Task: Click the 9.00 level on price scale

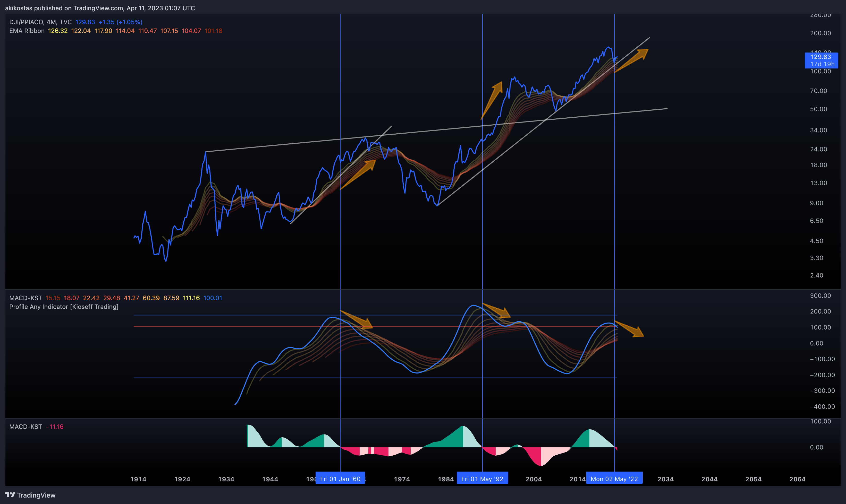Action: click(816, 203)
